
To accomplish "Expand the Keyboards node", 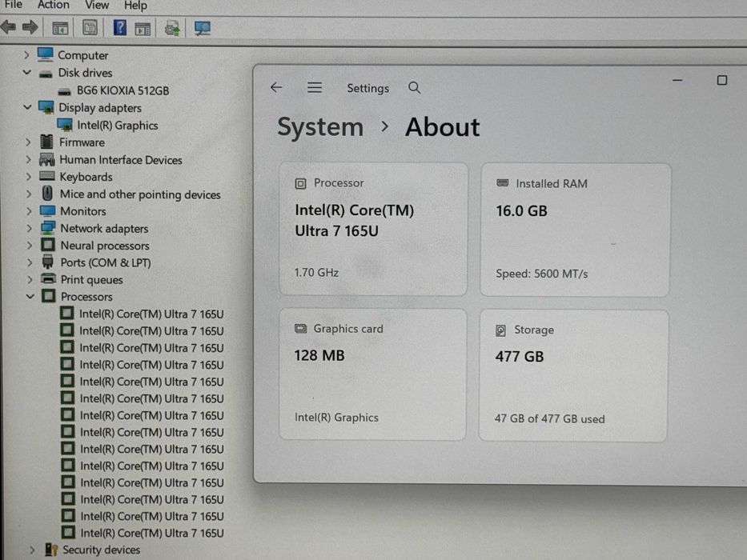I will click(x=28, y=177).
